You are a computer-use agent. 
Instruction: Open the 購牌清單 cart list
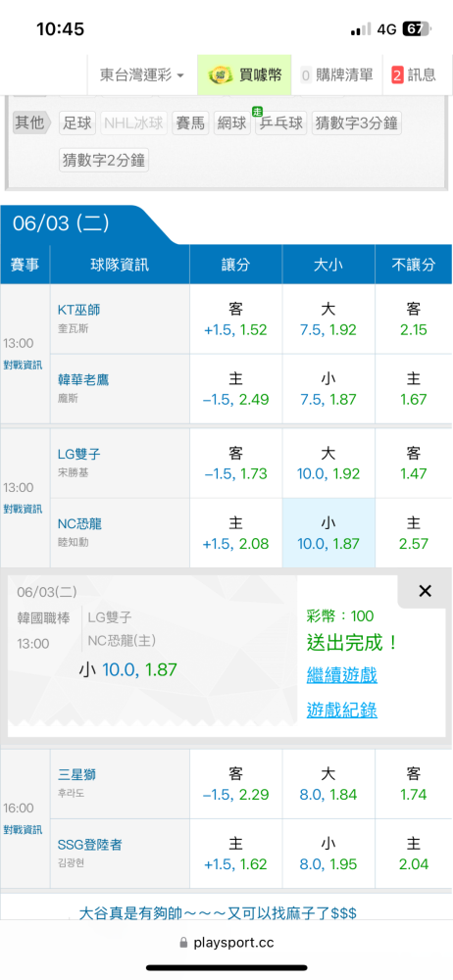336,75
